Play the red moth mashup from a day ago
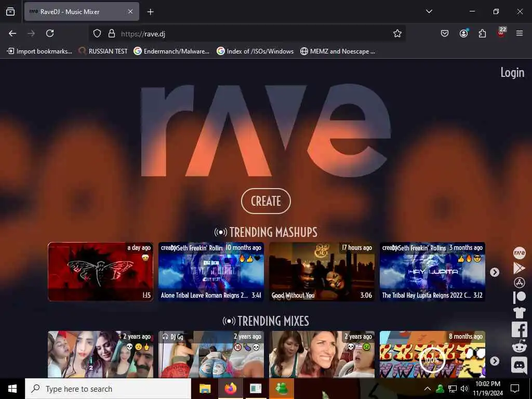 [x=100, y=271]
